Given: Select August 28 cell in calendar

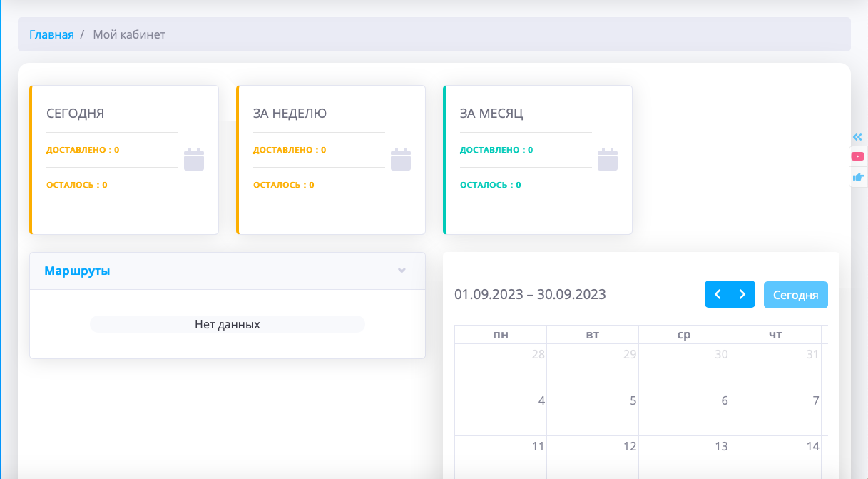Looking at the screenshot, I should click(x=501, y=366).
